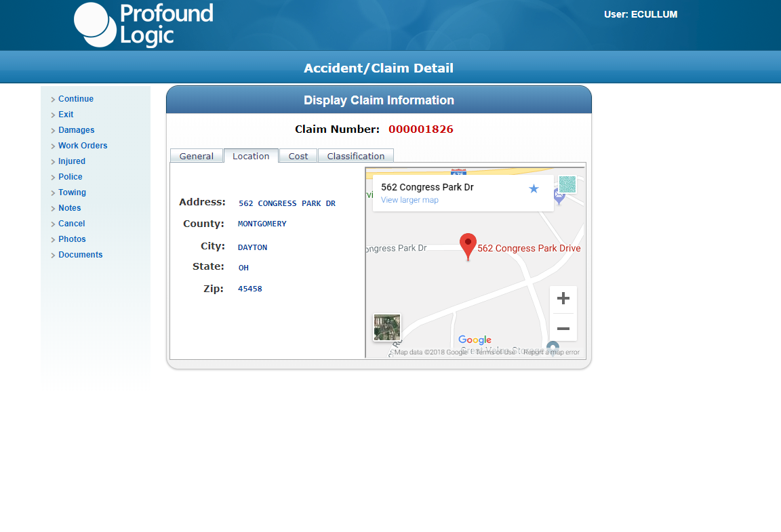This screenshot has height=532, width=781.
Task: Click the User: ECULLUM label
Action: pos(641,14)
